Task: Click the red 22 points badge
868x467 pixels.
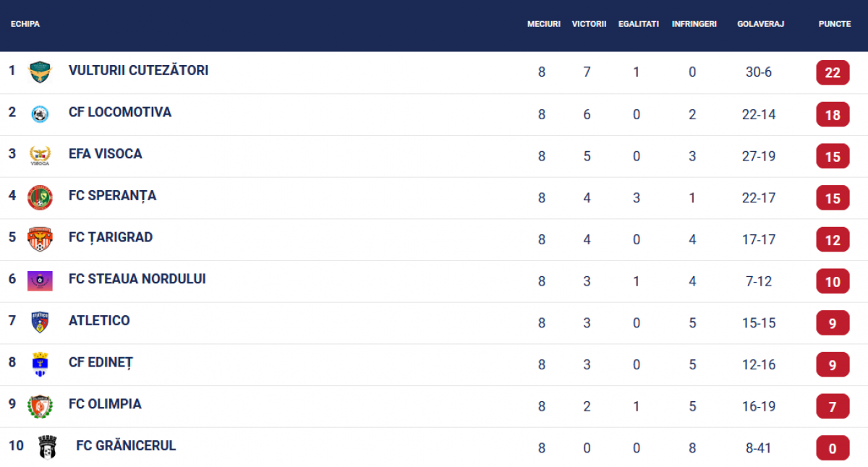Action: coord(833,73)
